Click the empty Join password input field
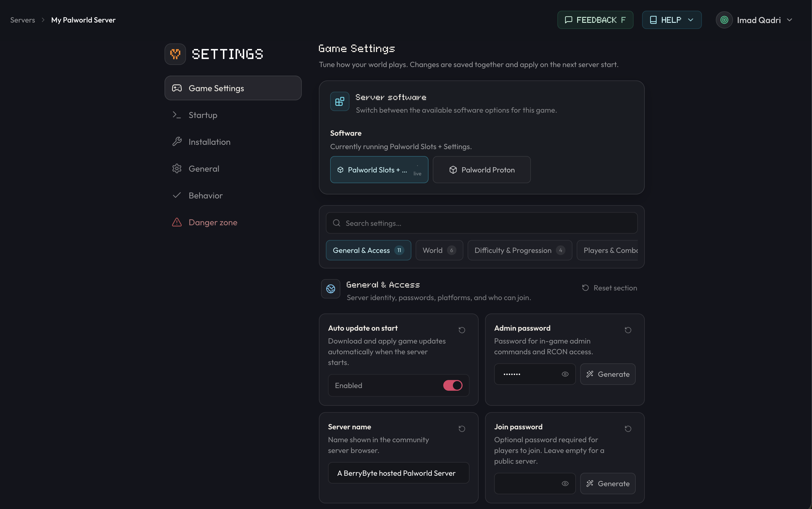The image size is (812, 509). 534,484
